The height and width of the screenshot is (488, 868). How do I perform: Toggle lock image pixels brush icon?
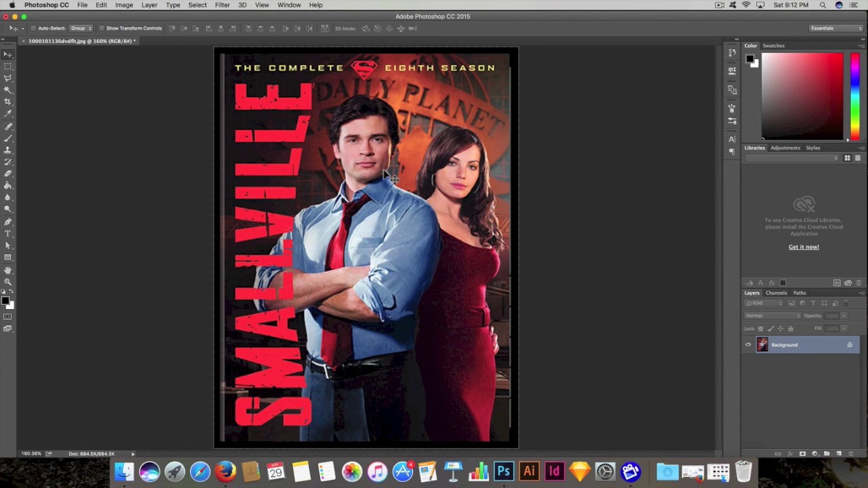pyautogui.click(x=770, y=329)
